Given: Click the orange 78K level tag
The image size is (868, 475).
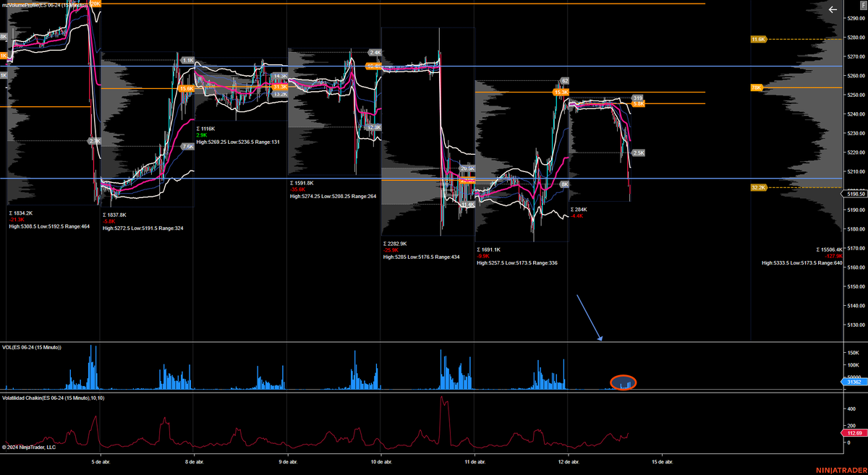Looking at the screenshot, I should 757,87.
